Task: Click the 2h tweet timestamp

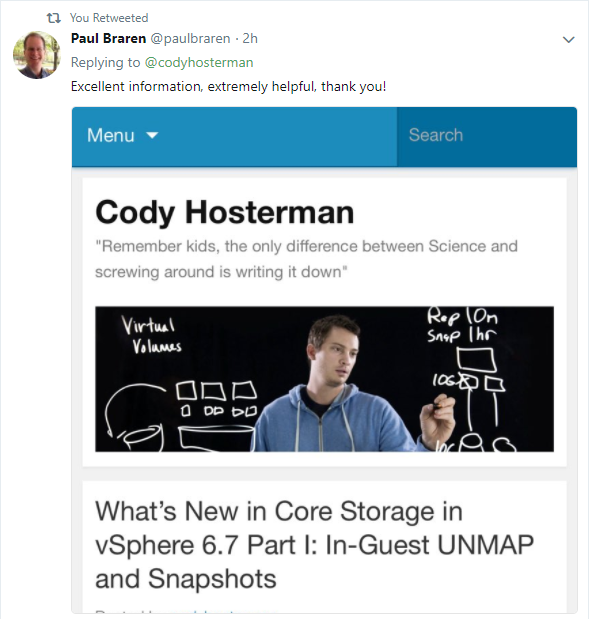Action: (x=250, y=38)
